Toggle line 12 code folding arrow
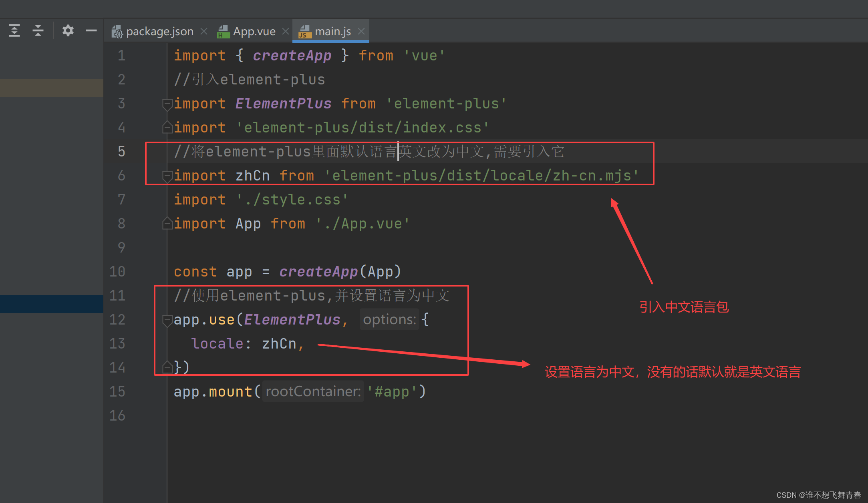The width and height of the screenshot is (868, 503). (168, 319)
